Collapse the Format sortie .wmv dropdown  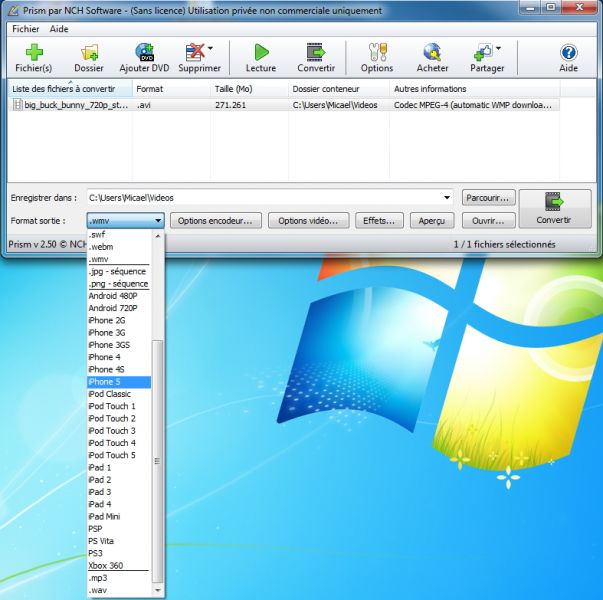tap(158, 220)
